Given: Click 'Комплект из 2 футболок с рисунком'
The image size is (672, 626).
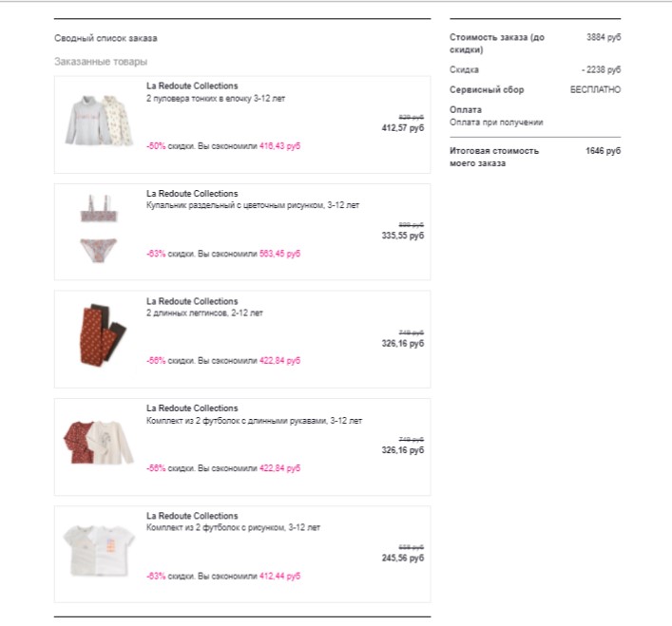Looking at the screenshot, I should (x=233, y=527).
